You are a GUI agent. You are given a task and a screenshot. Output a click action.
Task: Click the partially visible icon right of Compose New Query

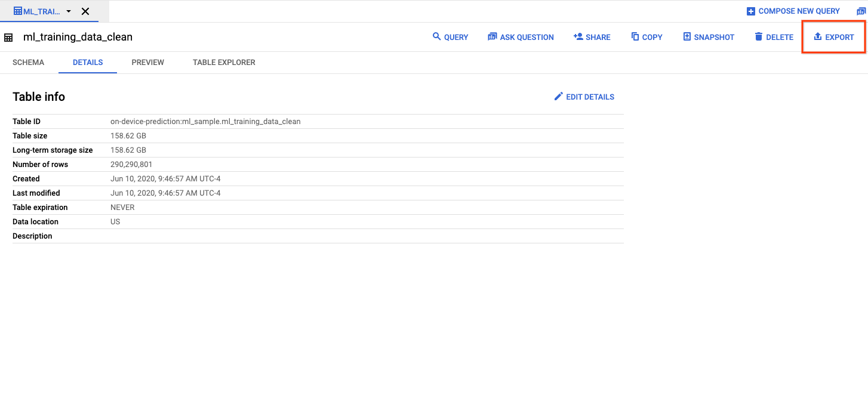pyautogui.click(x=861, y=11)
